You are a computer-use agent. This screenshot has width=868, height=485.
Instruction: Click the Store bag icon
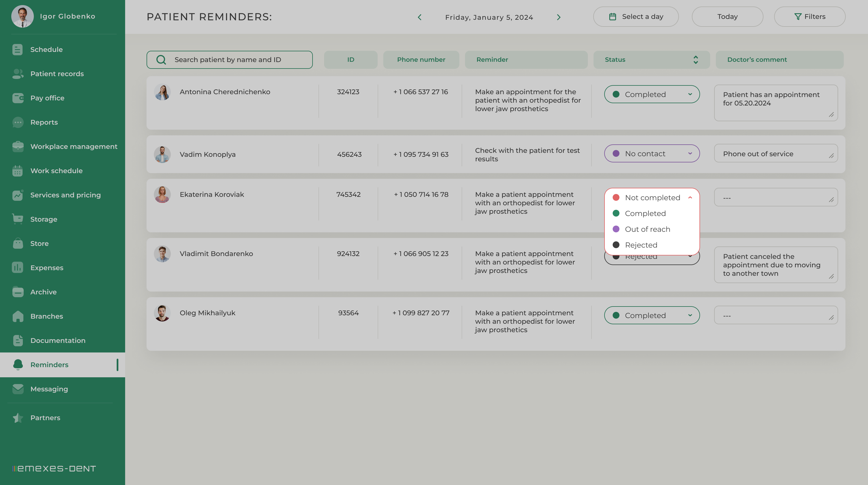[x=18, y=243]
